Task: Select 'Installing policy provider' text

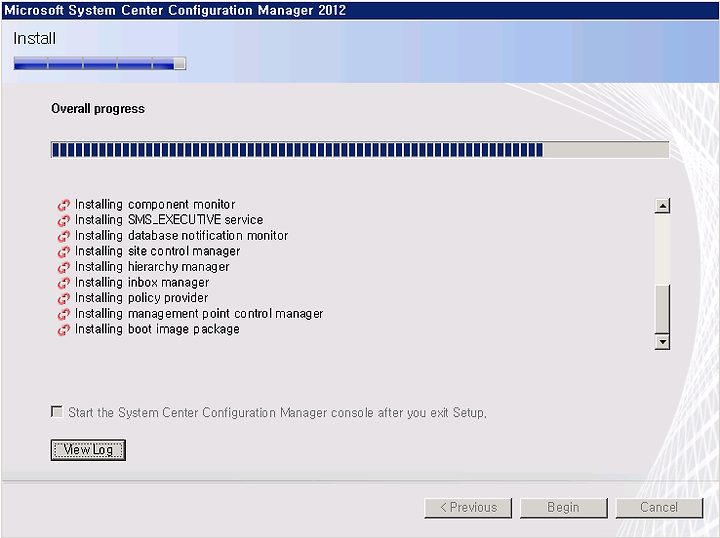Action: point(141,298)
